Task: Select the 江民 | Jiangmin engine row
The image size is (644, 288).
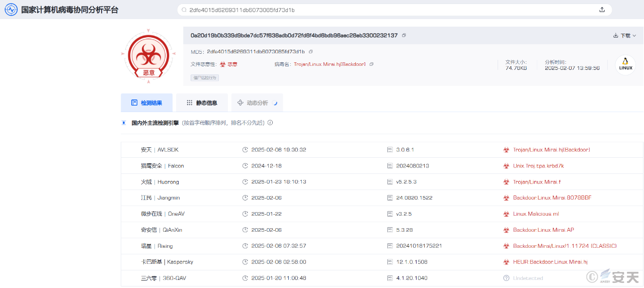Action: click(x=382, y=198)
